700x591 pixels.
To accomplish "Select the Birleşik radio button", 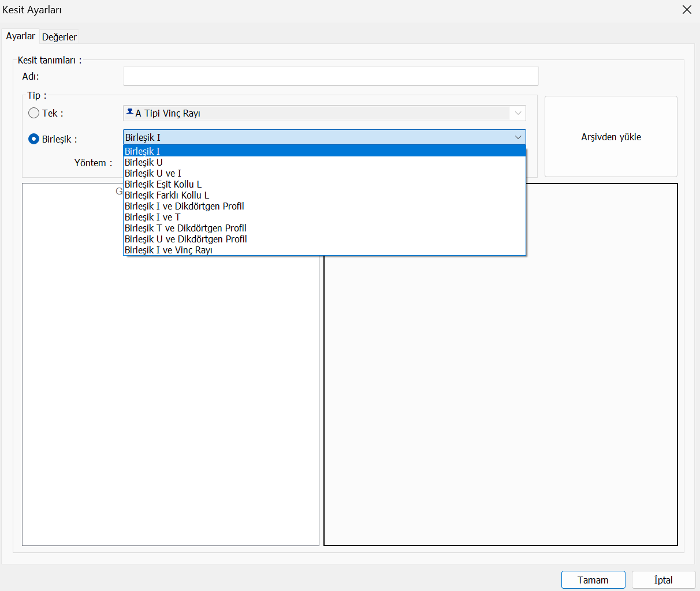I will (x=34, y=139).
